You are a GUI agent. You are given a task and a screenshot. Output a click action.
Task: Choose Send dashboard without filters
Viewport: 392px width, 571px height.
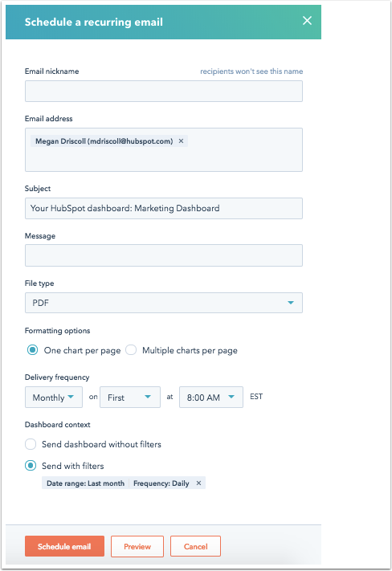(x=31, y=444)
